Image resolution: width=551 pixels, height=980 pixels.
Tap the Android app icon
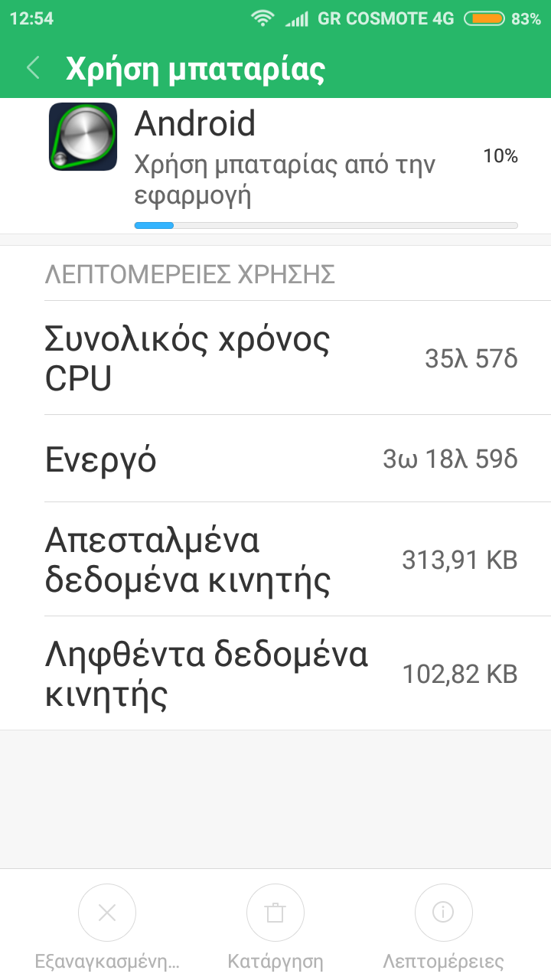[x=83, y=136]
